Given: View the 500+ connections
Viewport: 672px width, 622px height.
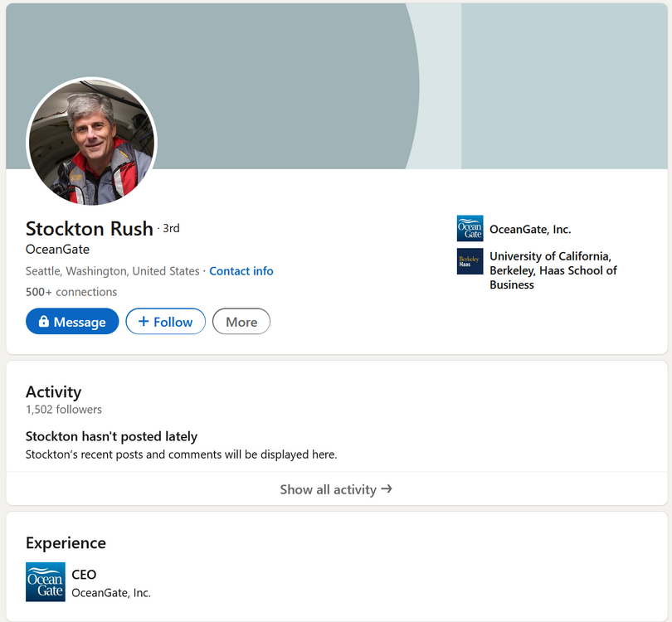Looking at the screenshot, I should [x=71, y=292].
